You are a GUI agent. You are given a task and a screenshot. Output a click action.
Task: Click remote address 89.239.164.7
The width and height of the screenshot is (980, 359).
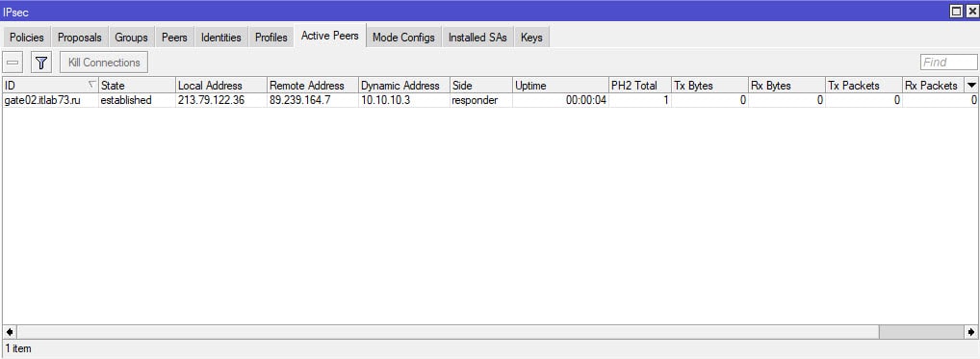313,100
